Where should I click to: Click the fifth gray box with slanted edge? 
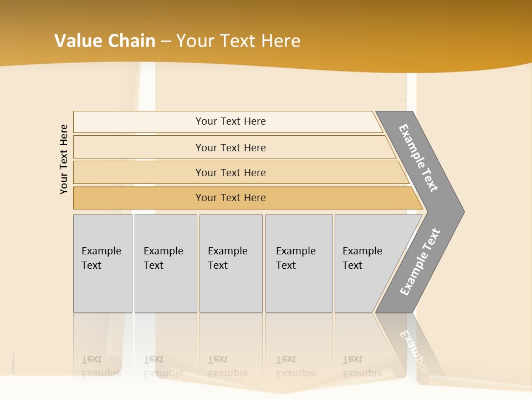click(366, 263)
